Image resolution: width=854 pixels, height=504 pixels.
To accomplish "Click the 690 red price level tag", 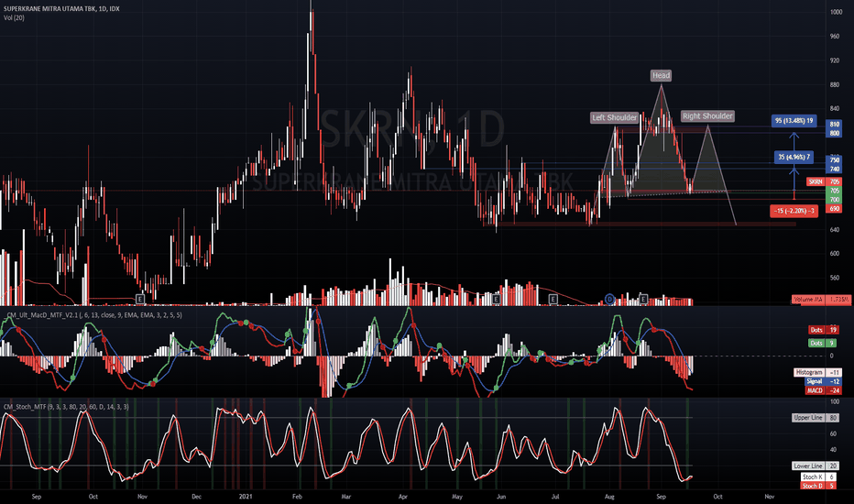I will 835,209.
